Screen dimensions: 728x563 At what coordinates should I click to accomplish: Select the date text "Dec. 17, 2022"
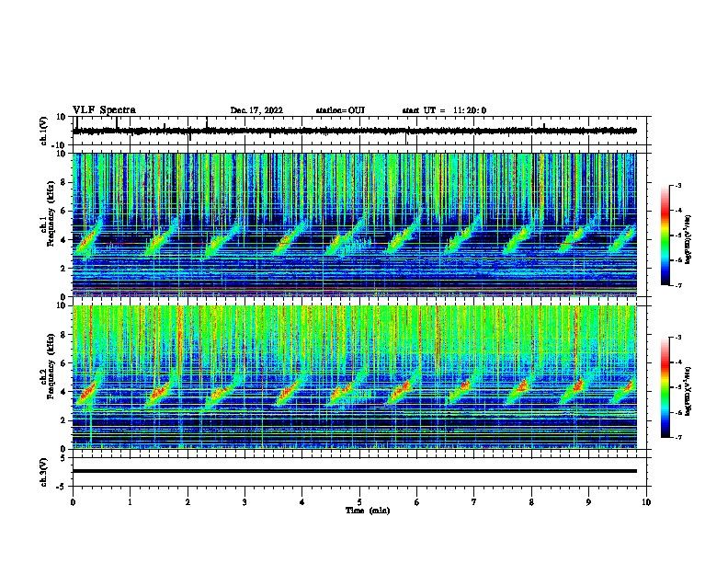[x=256, y=110]
